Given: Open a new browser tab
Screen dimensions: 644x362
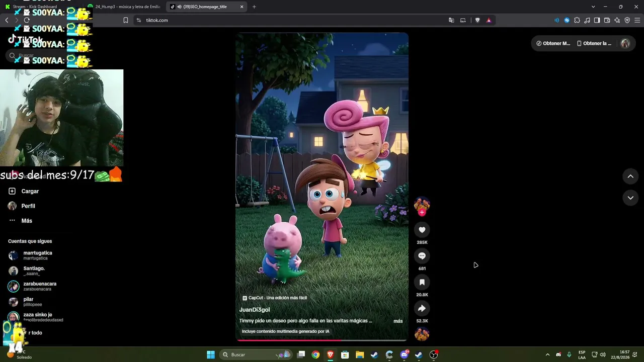Looking at the screenshot, I should tap(254, 7).
